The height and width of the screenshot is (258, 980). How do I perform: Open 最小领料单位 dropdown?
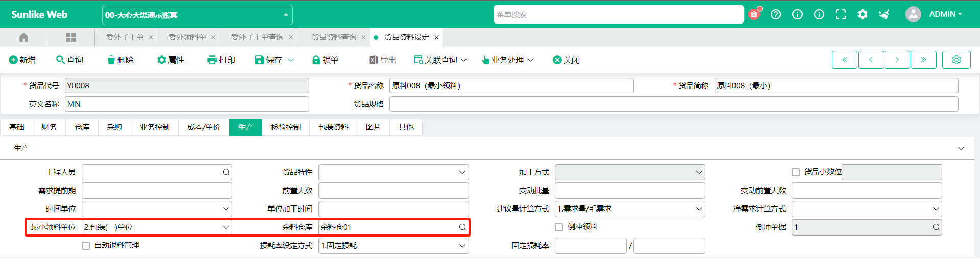pyautogui.click(x=157, y=227)
